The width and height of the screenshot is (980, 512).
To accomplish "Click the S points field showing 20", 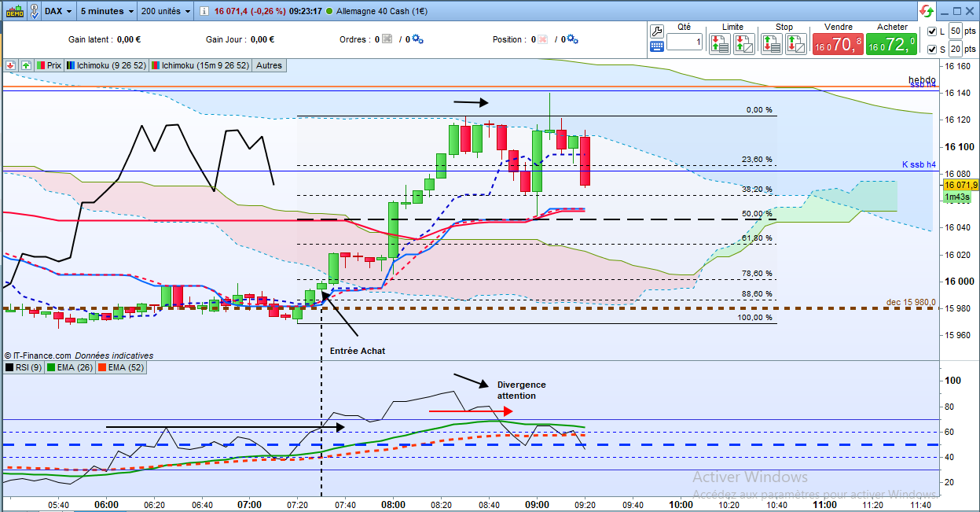I will pyautogui.click(x=956, y=50).
